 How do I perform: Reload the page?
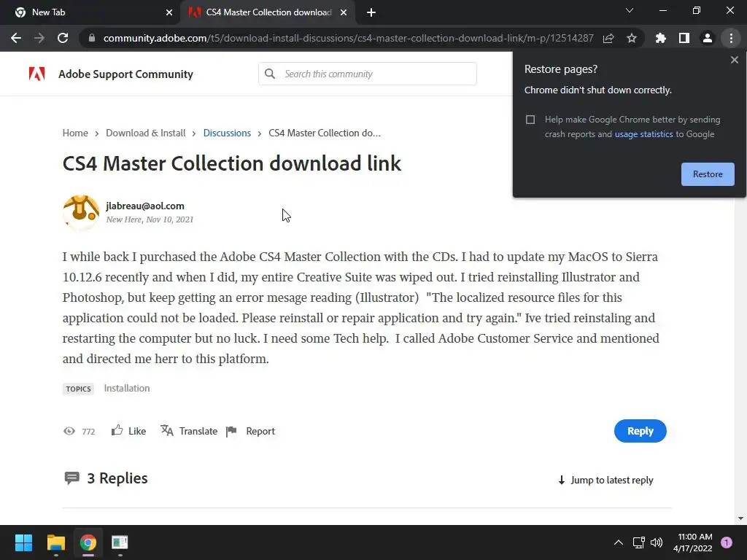63,38
